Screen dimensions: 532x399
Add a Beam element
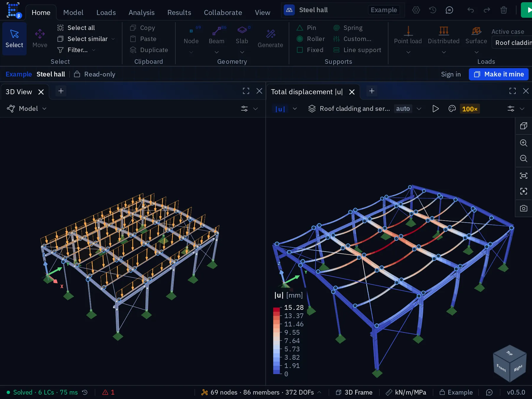pos(216,36)
